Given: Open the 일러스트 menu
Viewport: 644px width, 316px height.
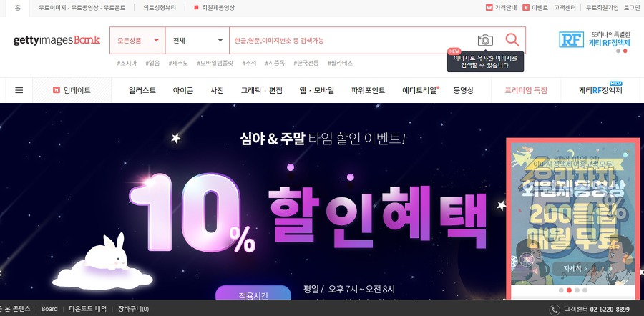Looking at the screenshot, I should pyautogui.click(x=142, y=90).
